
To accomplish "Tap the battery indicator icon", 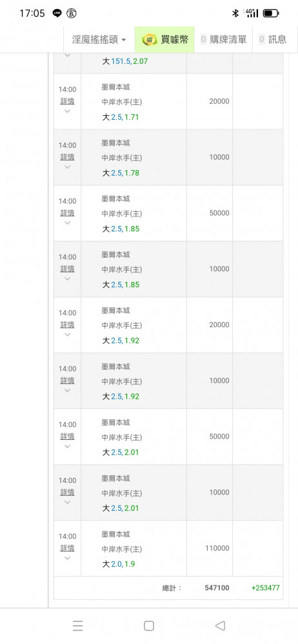I will tap(271, 14).
